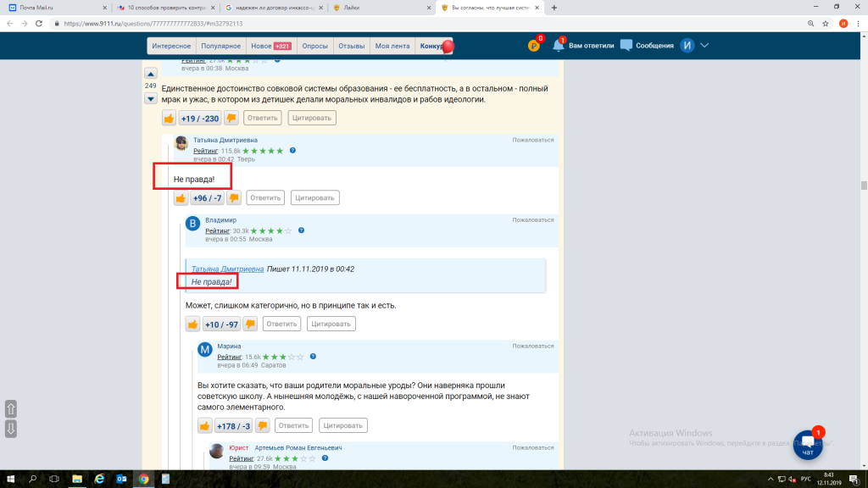Dislike the comment rated +96 / -7
This screenshot has height=488, width=868.
234,197
